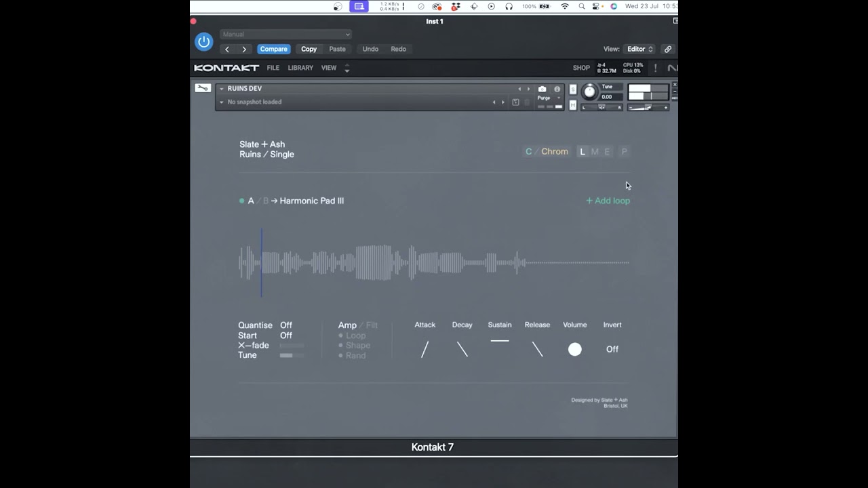Close the instrument with X icon
The height and width of the screenshot is (488, 868).
(674, 85)
